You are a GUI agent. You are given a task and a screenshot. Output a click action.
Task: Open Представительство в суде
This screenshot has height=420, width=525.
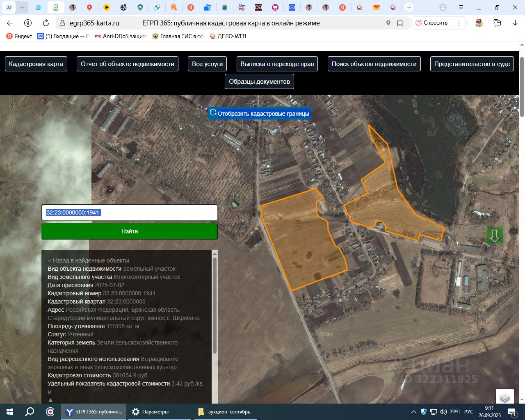pos(472,64)
